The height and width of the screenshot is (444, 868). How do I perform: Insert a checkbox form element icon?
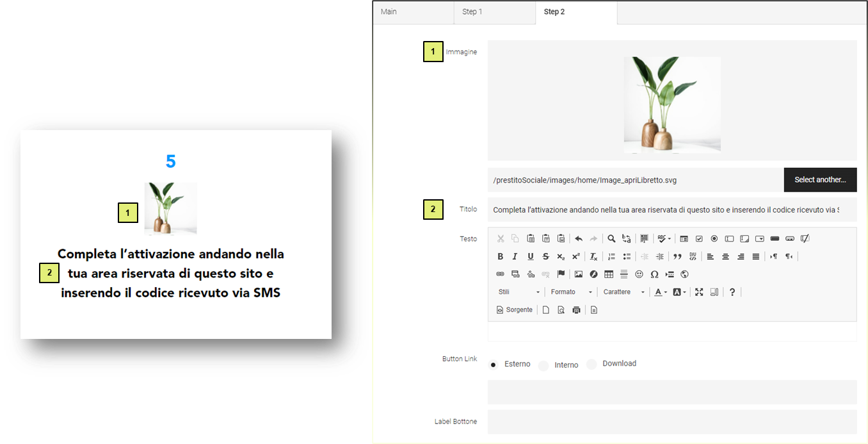click(x=699, y=238)
